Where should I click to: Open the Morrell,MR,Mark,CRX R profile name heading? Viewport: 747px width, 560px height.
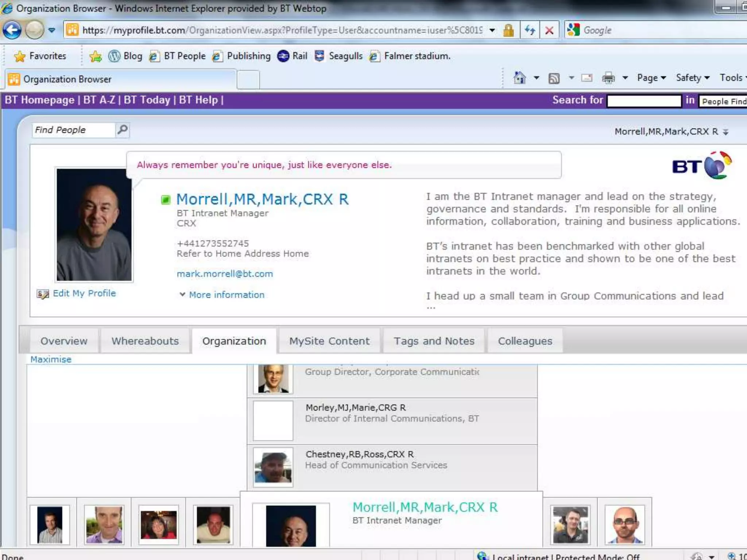262,199
